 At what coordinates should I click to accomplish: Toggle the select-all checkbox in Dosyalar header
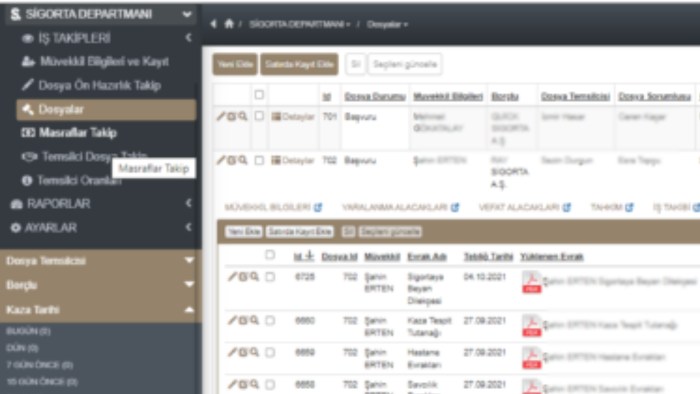coord(259,95)
